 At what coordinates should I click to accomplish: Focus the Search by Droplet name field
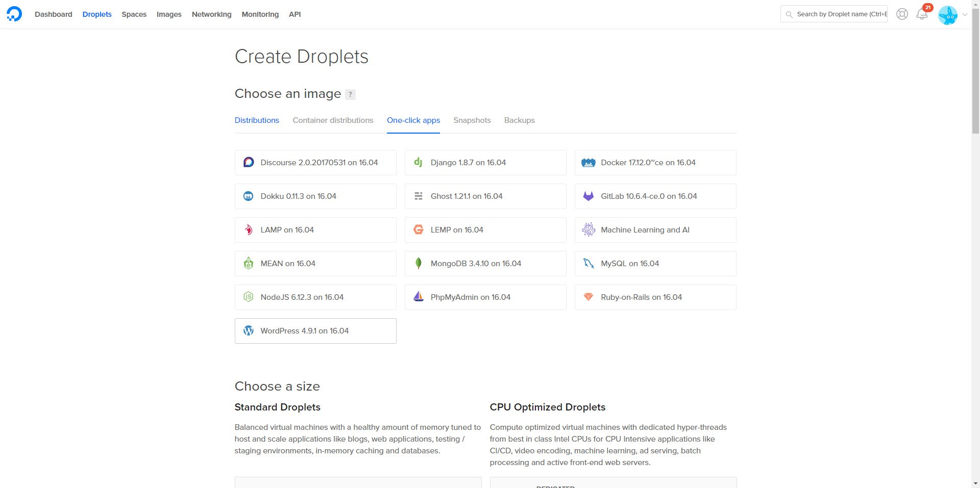(834, 14)
